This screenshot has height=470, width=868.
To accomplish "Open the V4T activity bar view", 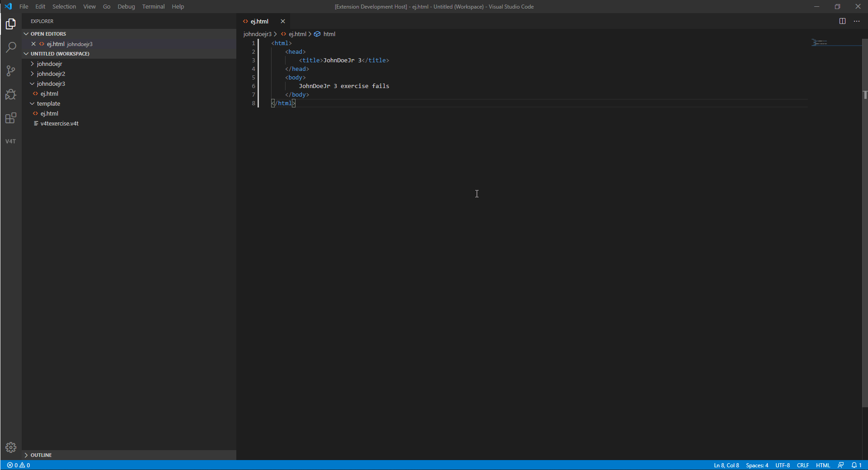I will tap(10, 141).
